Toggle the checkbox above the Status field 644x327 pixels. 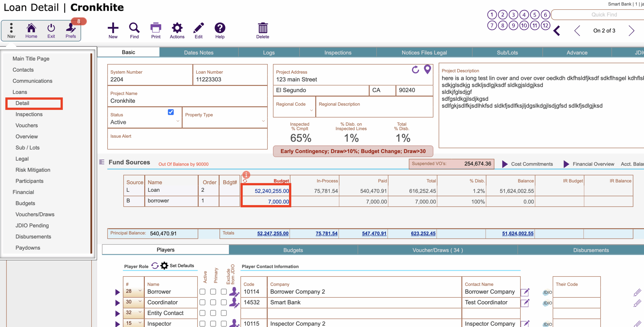click(171, 112)
